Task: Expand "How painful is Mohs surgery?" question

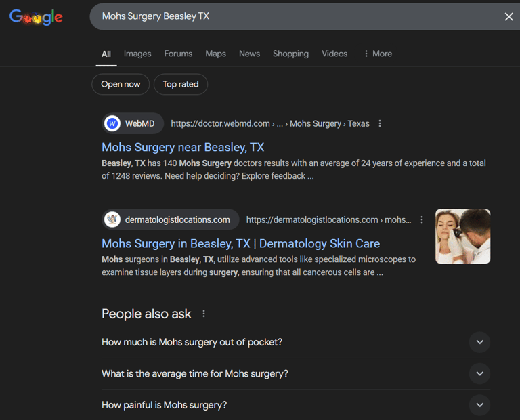Action: click(296, 404)
